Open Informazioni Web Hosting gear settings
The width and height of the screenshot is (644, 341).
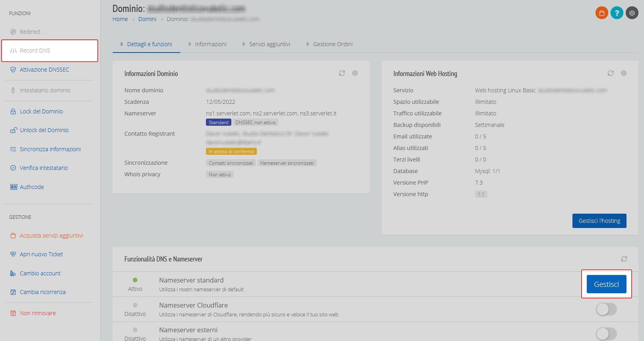624,73
